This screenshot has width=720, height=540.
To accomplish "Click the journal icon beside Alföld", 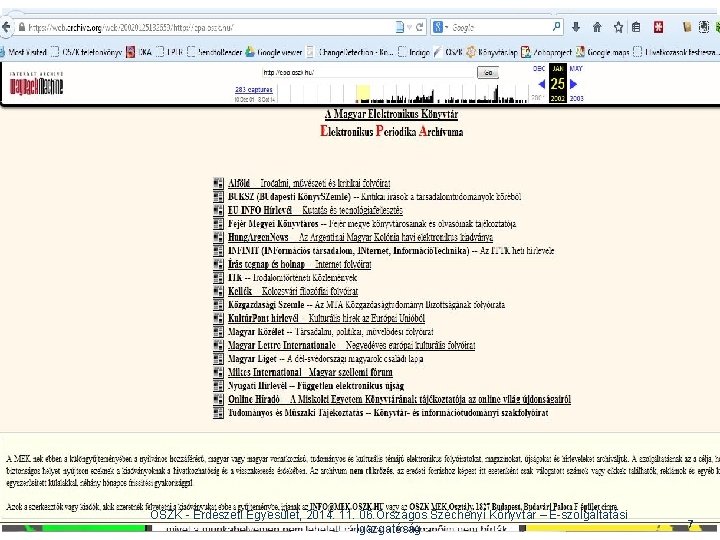I will point(219,183).
